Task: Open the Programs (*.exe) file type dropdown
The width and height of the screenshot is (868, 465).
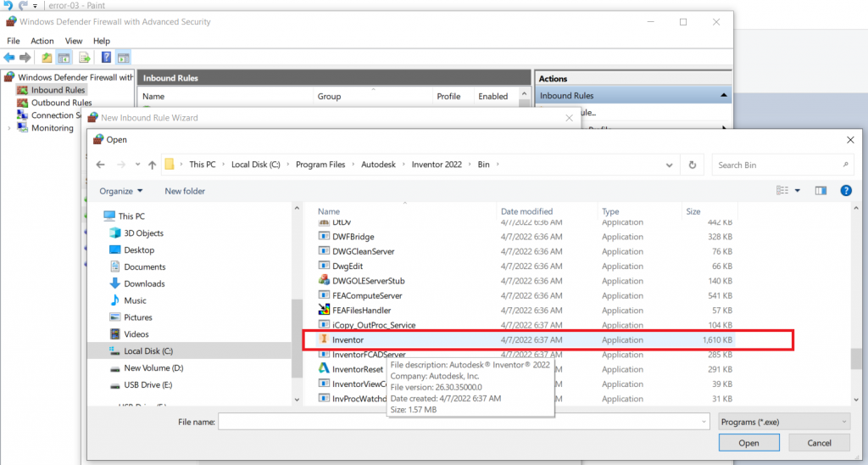Action: click(783, 422)
